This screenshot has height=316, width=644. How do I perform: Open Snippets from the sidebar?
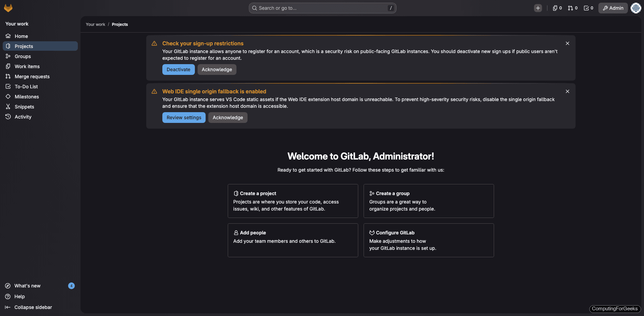[x=24, y=106]
